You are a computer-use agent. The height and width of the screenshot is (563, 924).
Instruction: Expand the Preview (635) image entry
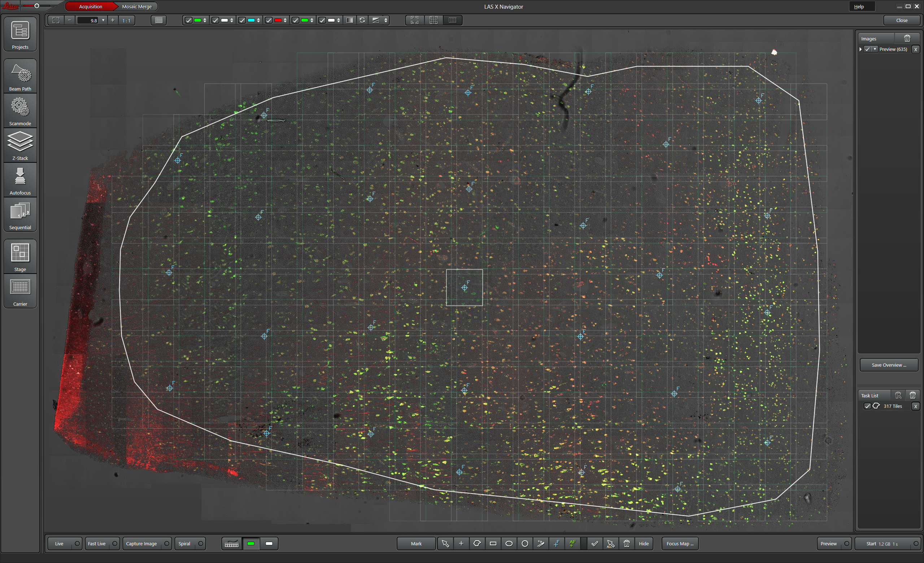pyautogui.click(x=860, y=49)
